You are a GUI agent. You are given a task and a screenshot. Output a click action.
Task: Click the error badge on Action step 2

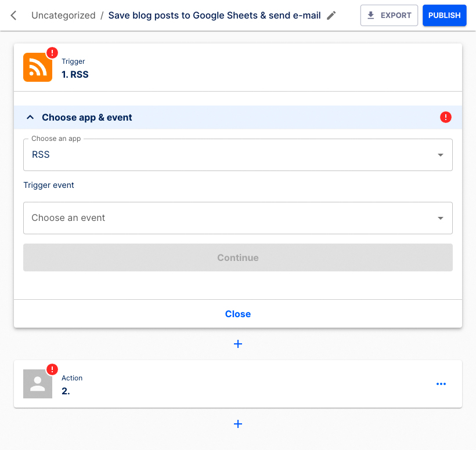coord(51,369)
